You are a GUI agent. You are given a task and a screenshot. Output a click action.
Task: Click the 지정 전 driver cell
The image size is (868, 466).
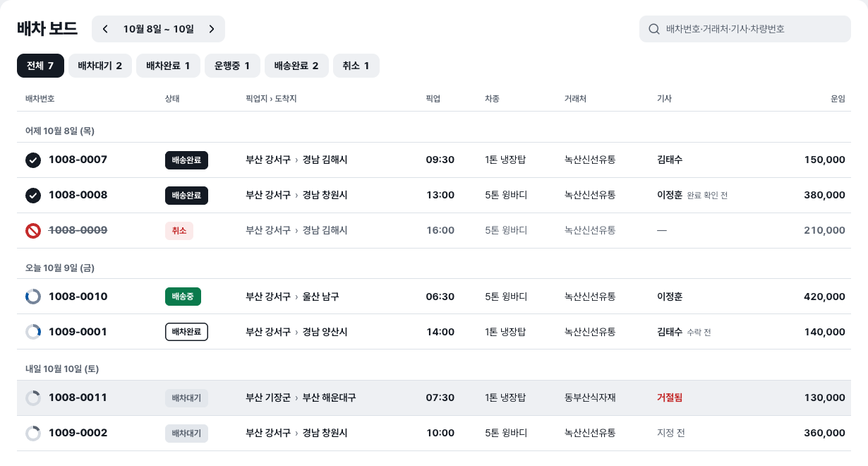671,434
